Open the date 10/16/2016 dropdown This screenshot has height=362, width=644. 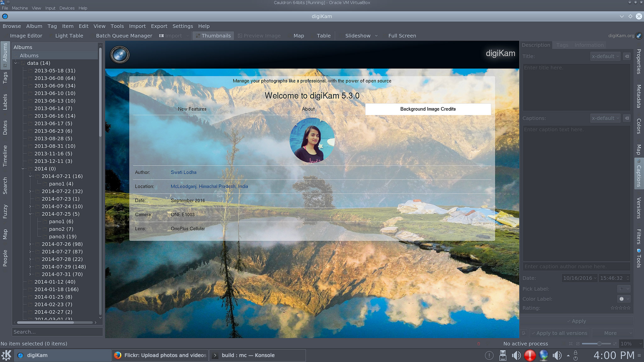click(580, 278)
